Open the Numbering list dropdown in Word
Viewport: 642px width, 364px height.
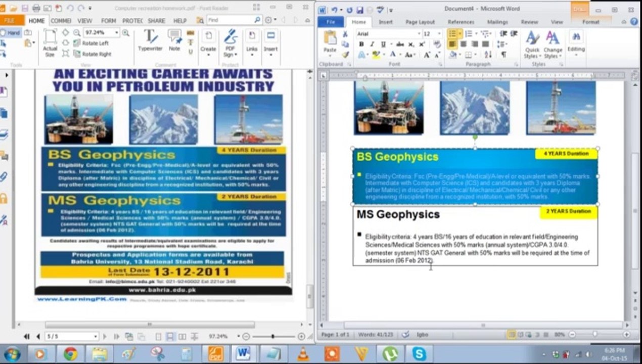tap(477, 33)
